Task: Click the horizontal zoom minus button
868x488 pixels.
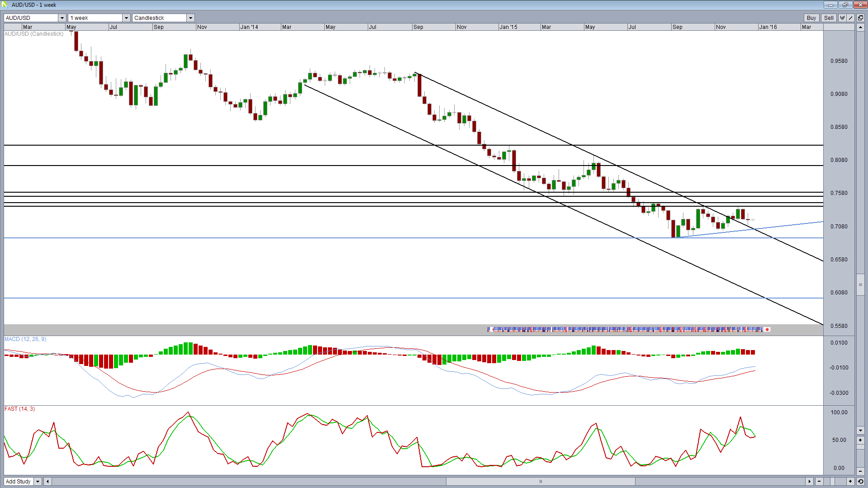Action: (x=819, y=482)
